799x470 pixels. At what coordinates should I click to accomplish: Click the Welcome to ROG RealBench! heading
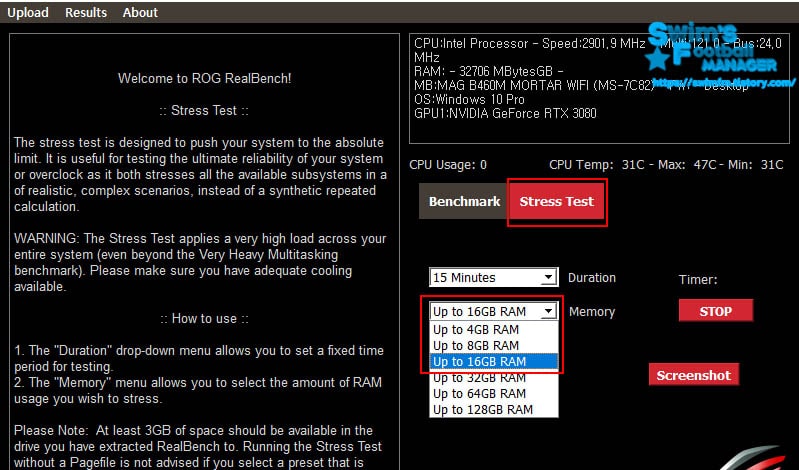pyautogui.click(x=204, y=79)
